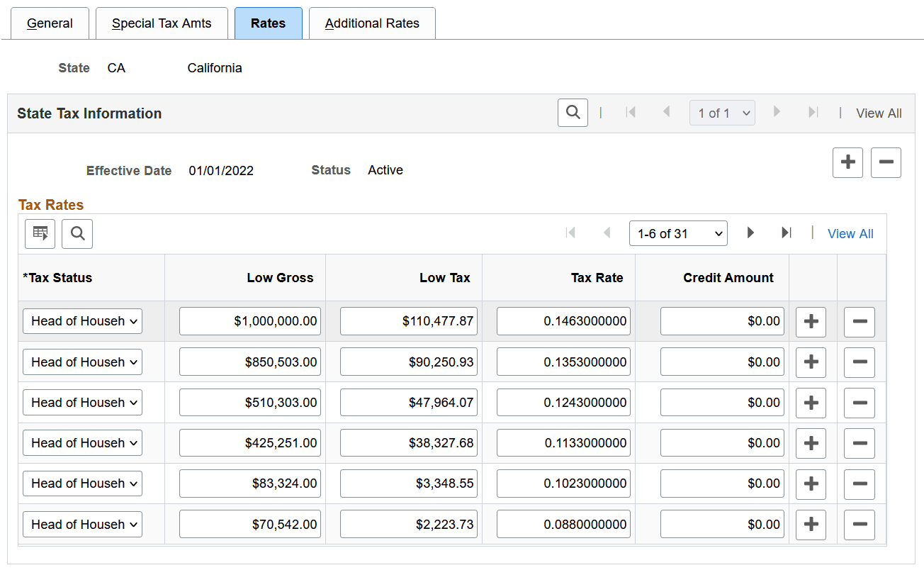Switch to the General tab
The width and height of the screenshot is (924, 570).
coord(49,23)
